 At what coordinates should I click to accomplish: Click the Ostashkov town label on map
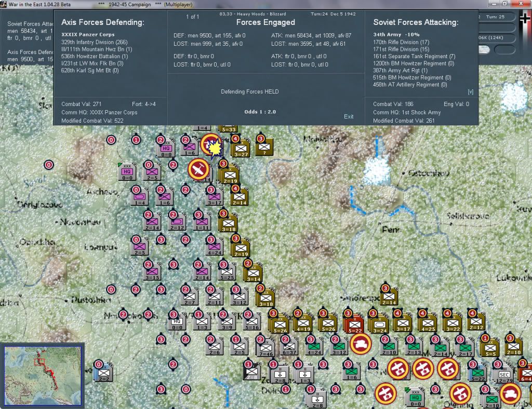pos(429,173)
